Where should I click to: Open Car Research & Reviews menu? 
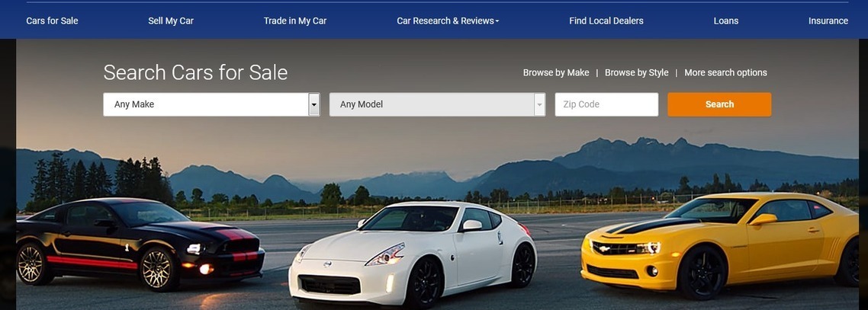click(445, 21)
